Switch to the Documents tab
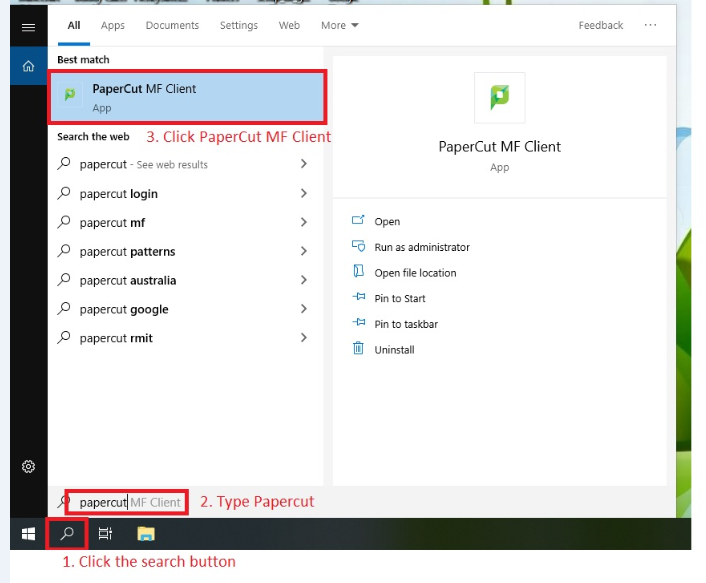The width and height of the screenshot is (706, 583). pos(172,26)
